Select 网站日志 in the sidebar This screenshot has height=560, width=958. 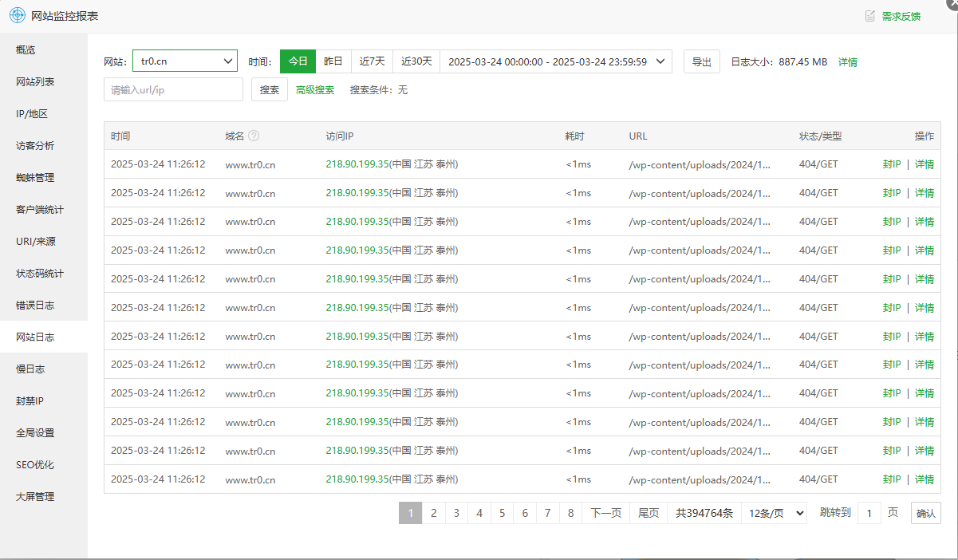[44, 337]
